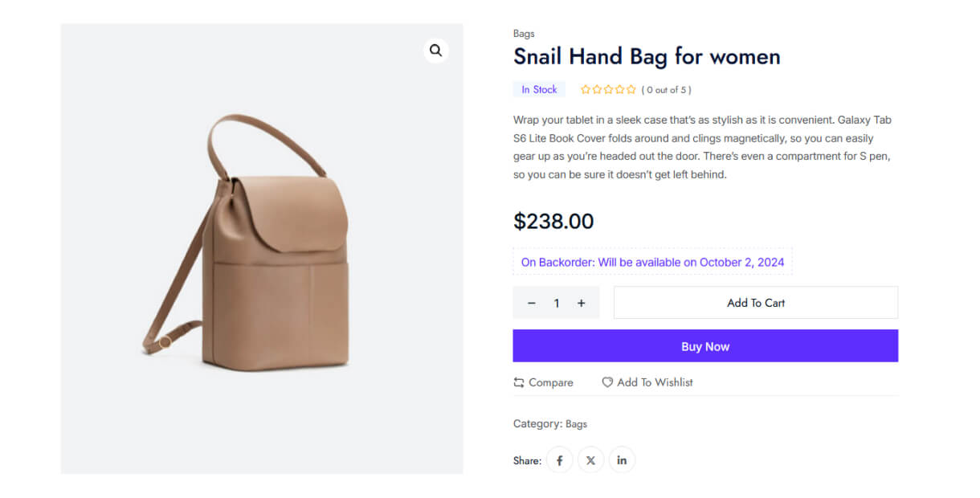Increase quantity with plus button
This screenshot has height=498, width=980.
[582, 303]
